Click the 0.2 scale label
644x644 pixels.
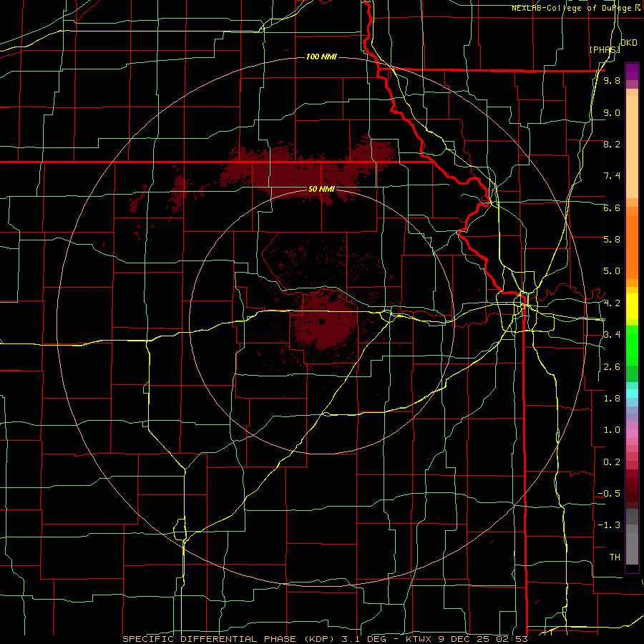612,462
